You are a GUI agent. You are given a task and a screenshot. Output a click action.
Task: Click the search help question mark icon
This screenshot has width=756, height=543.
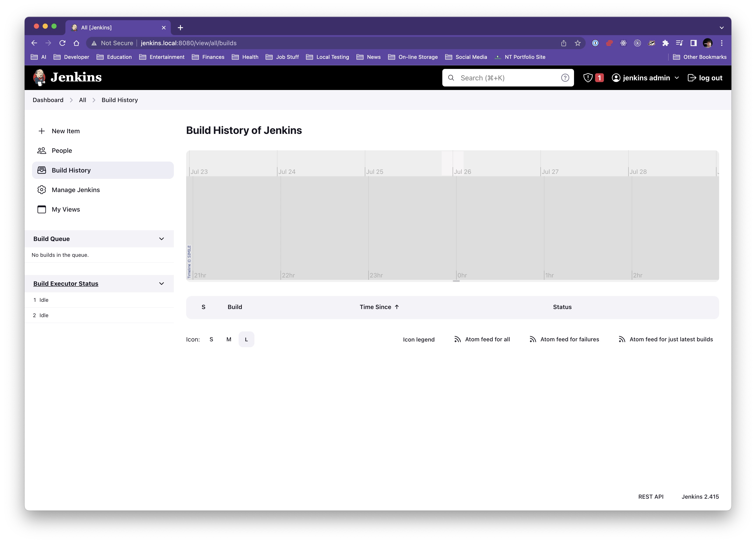pyautogui.click(x=565, y=78)
